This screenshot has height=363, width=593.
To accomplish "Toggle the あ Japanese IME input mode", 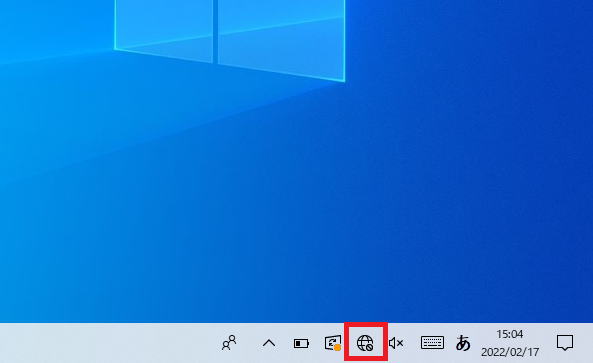I will pyautogui.click(x=463, y=343).
